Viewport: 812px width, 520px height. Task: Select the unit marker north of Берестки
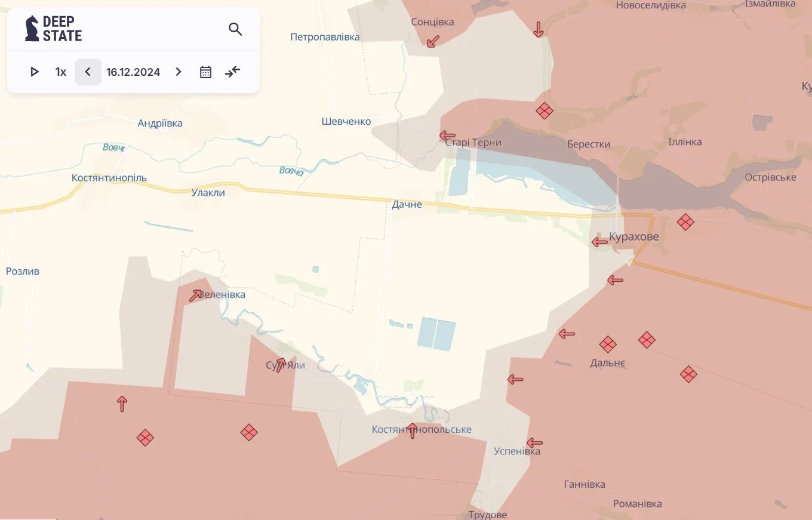pyautogui.click(x=544, y=111)
